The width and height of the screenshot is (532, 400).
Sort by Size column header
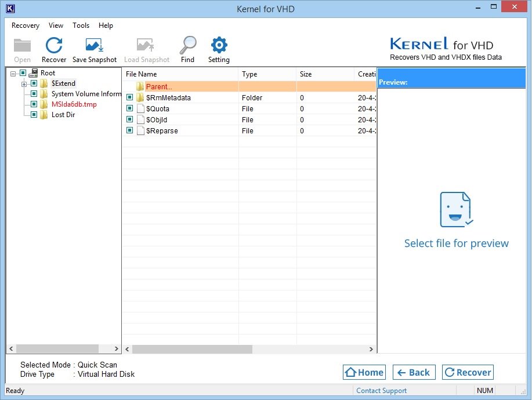[325, 74]
